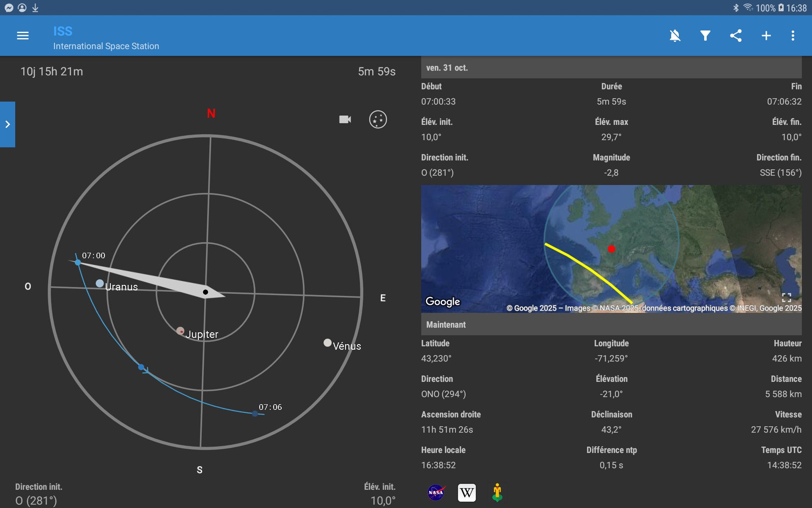Select the 07:00 pass start marker
Viewport: 812px width, 508px height.
(78, 262)
